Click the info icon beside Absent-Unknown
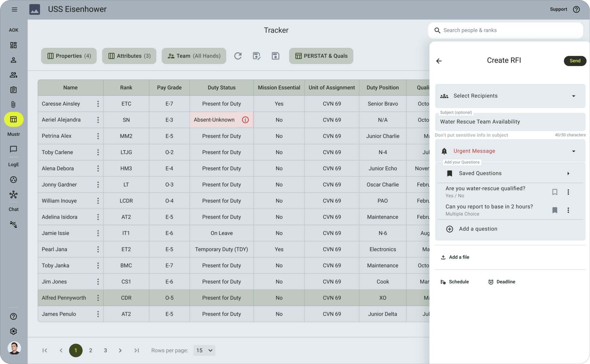Viewport: 590px width, 364px height. click(245, 120)
